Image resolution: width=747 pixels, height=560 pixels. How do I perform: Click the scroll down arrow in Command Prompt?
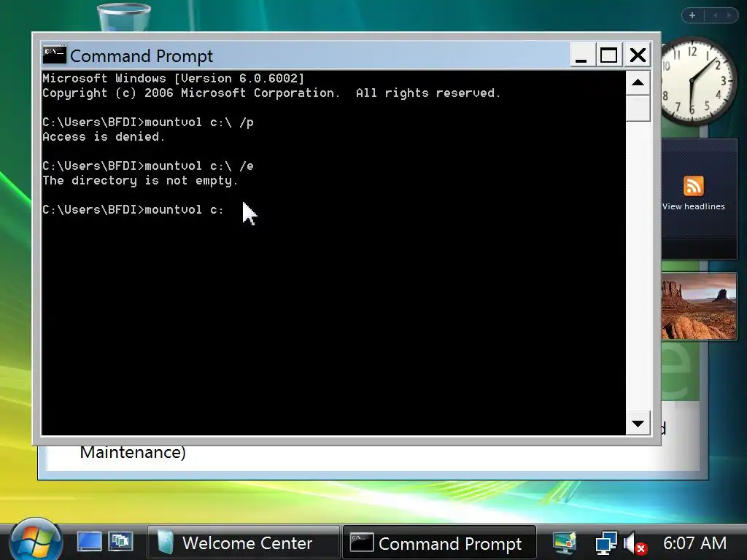638,423
